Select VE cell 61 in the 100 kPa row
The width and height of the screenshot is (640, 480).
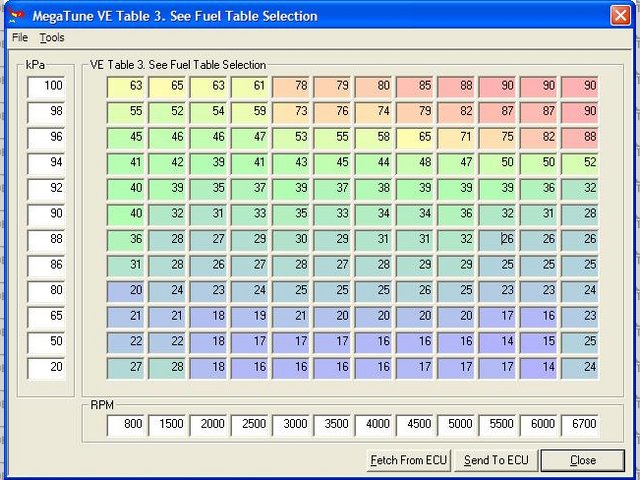tap(249, 87)
